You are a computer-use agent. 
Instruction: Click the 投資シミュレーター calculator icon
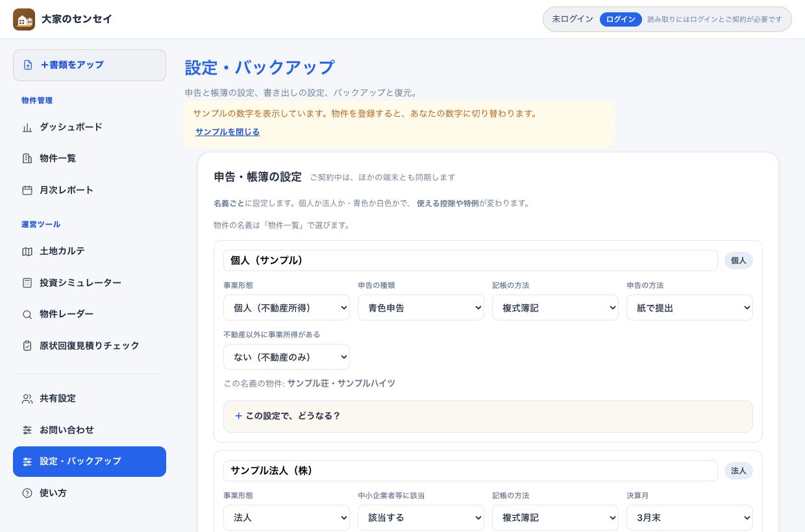tap(27, 283)
